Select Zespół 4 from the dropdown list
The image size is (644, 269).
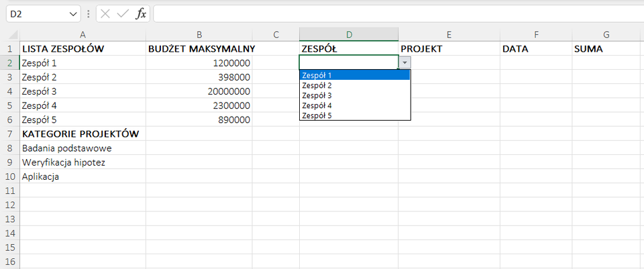pos(354,105)
